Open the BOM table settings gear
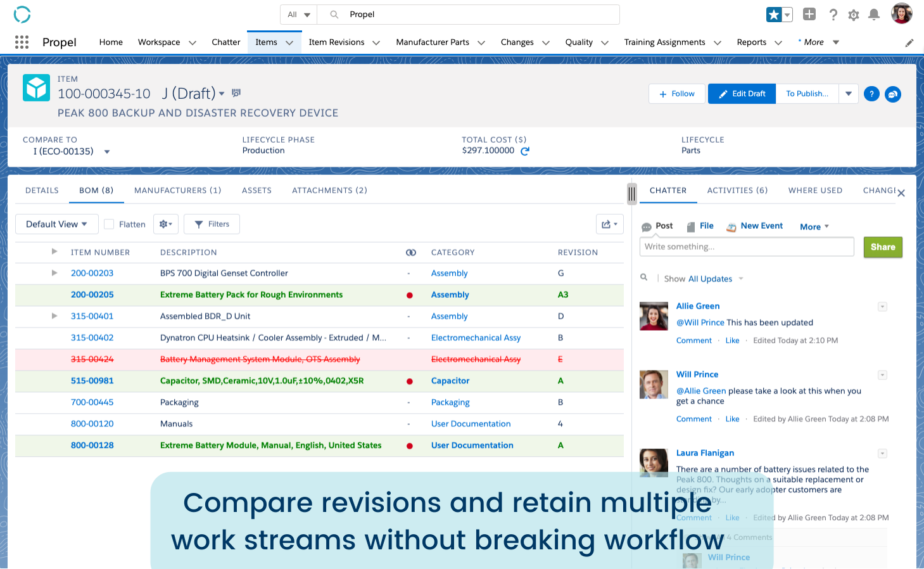Screen dimensions: 924x569 coord(166,224)
